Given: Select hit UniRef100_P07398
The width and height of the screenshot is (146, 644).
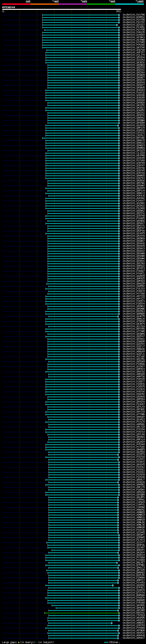Looking at the screenshot, I should pyautogui.click(x=134, y=294).
